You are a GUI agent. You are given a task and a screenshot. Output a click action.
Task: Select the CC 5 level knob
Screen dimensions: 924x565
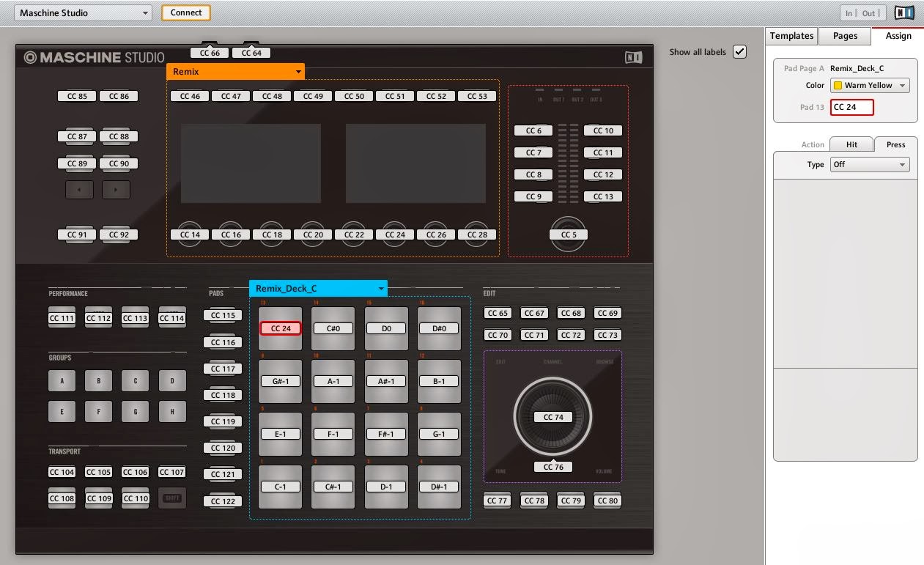(x=569, y=235)
